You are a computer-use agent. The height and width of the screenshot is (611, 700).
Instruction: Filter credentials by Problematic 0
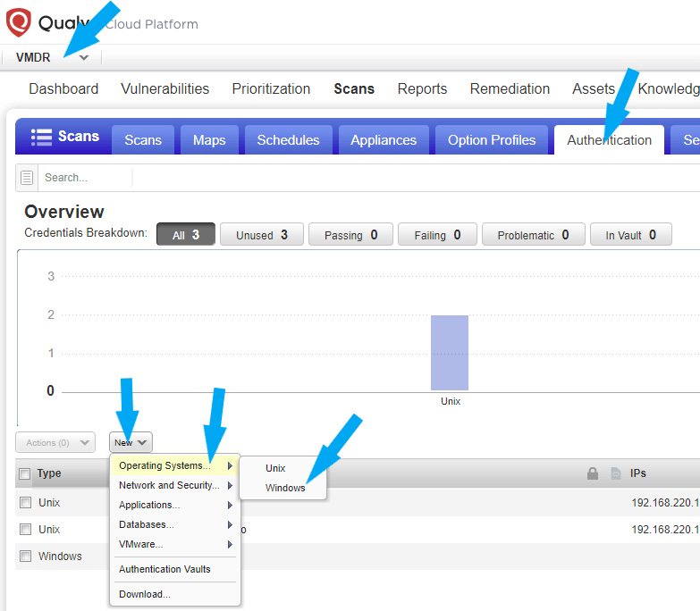pyautogui.click(x=534, y=235)
